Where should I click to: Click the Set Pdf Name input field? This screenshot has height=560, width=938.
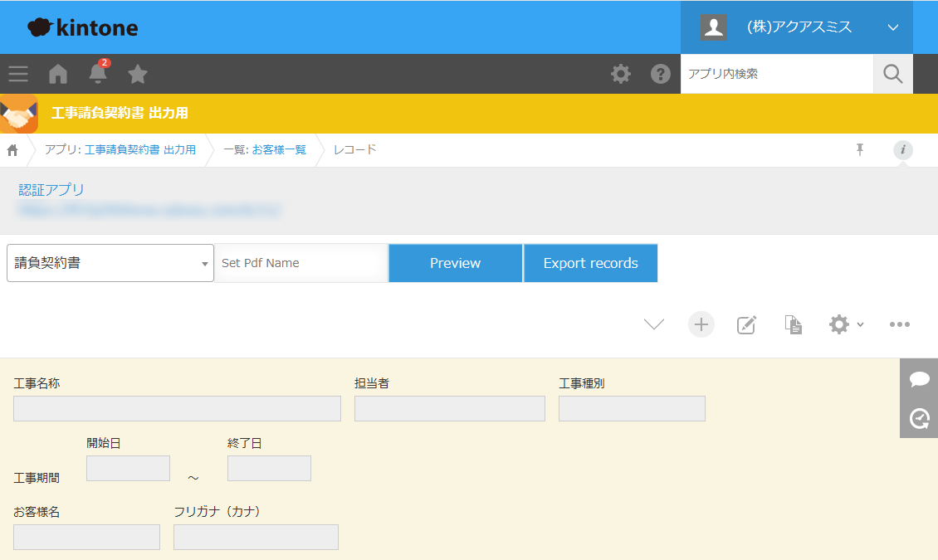click(x=300, y=263)
